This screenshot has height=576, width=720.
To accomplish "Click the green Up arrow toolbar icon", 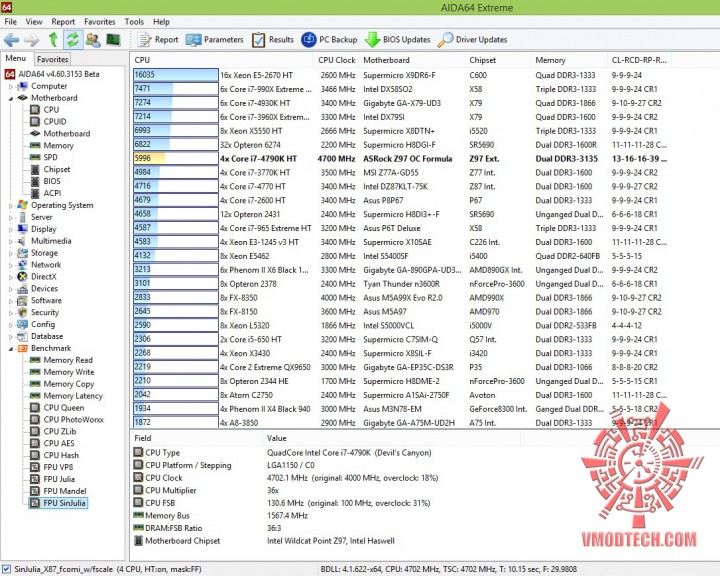I will [53, 40].
